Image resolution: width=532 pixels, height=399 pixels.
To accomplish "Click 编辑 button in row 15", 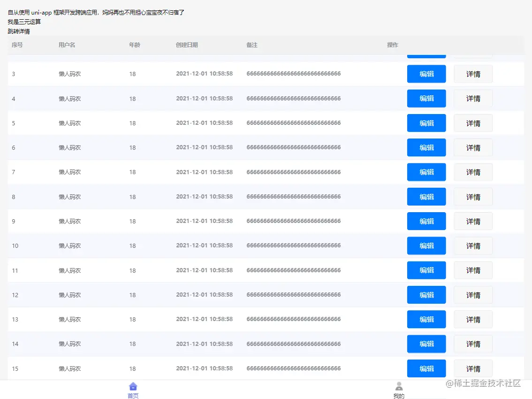I will point(426,368).
